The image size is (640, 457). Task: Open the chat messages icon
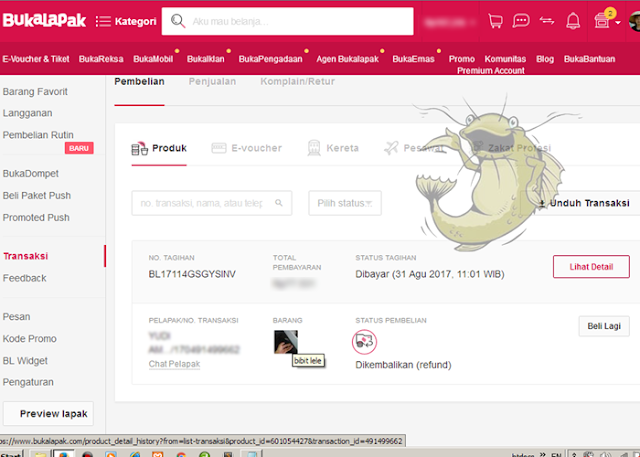coord(521,21)
